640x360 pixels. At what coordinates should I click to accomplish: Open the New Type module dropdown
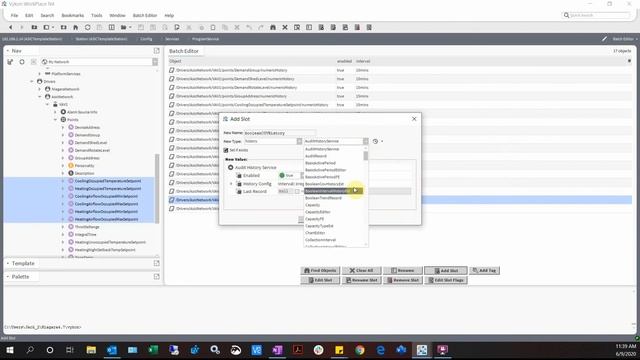click(299, 141)
